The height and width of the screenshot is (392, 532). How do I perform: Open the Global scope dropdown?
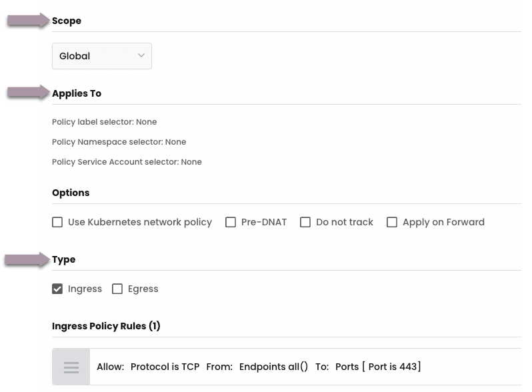pos(102,56)
